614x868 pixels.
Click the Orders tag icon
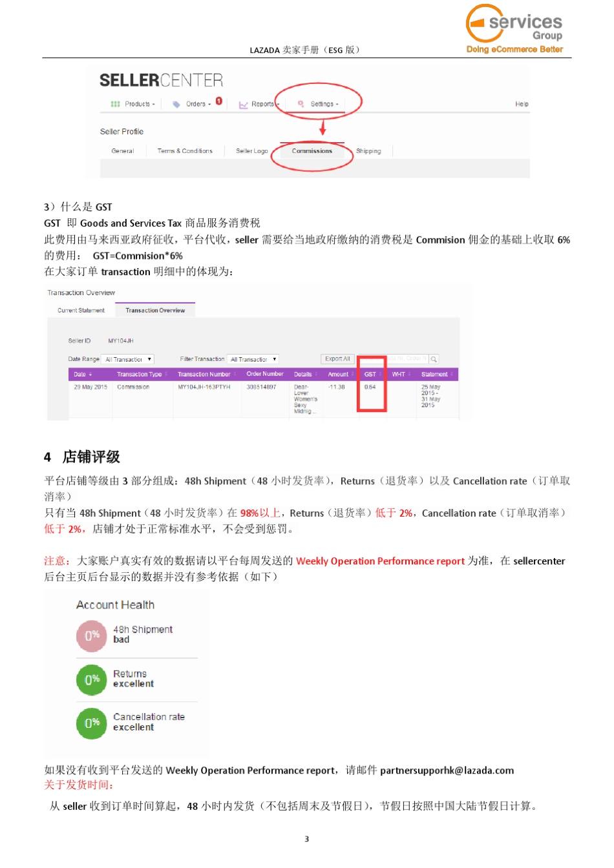(176, 104)
